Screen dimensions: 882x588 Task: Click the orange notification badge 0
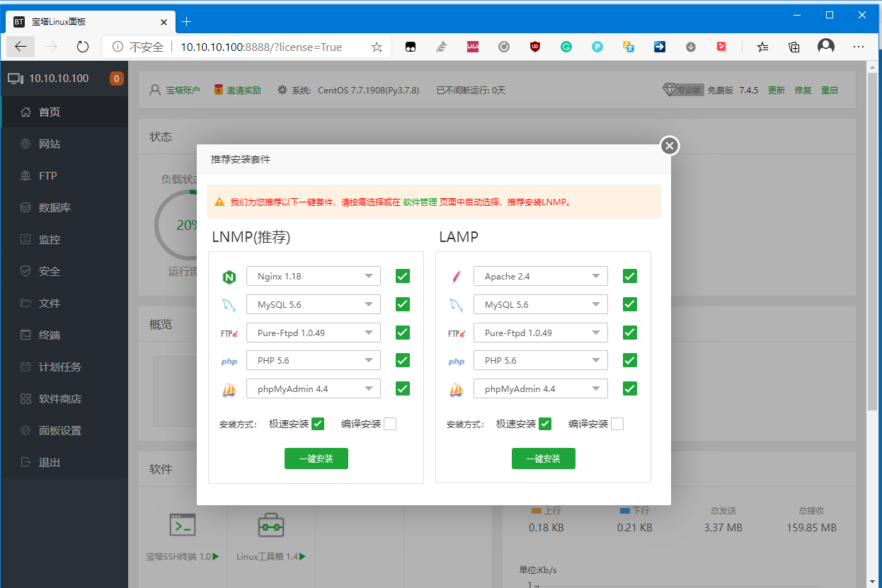tap(117, 79)
